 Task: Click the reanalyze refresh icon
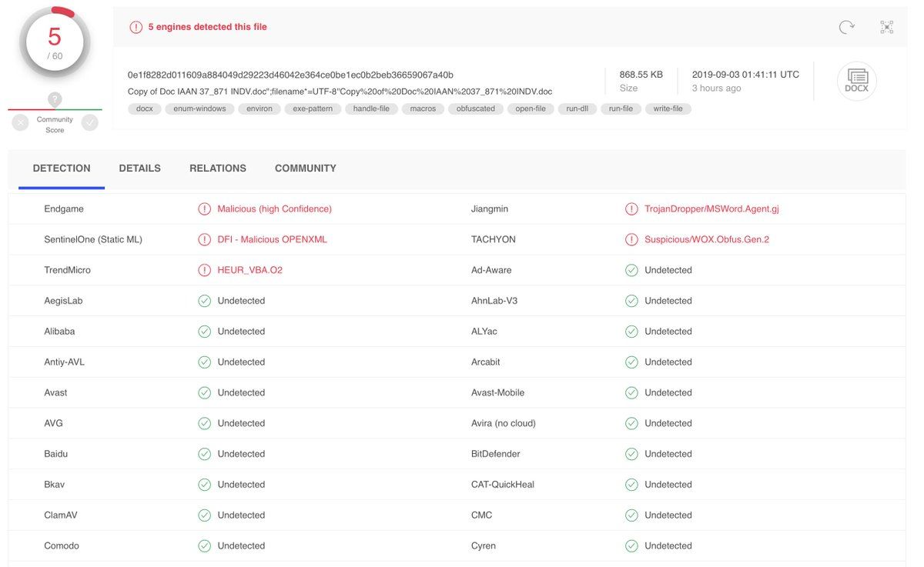[x=846, y=27]
